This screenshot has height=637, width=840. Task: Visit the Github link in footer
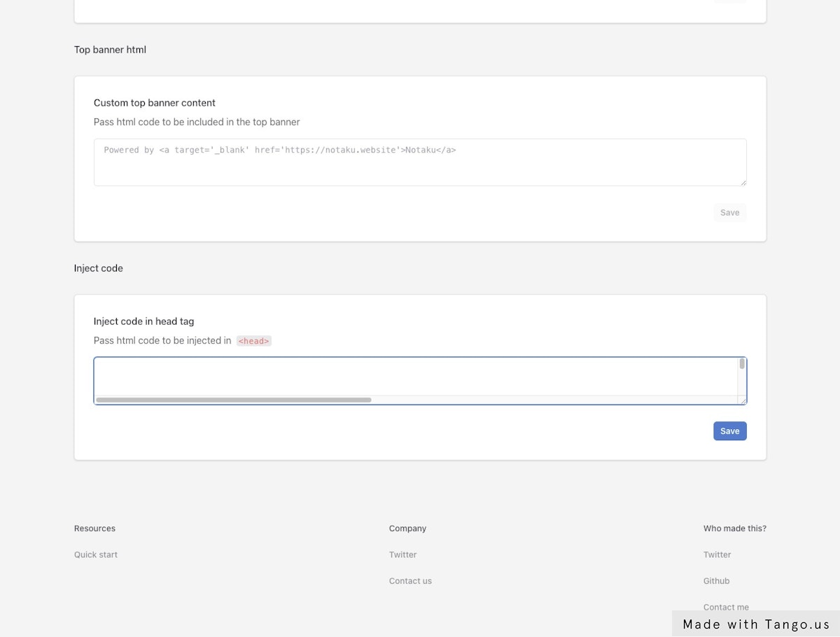pos(716,581)
